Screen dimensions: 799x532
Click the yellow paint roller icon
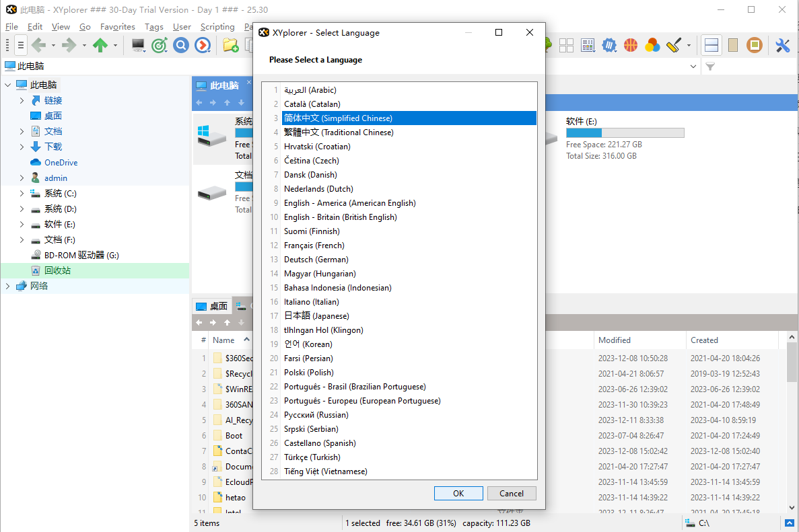[674, 45]
